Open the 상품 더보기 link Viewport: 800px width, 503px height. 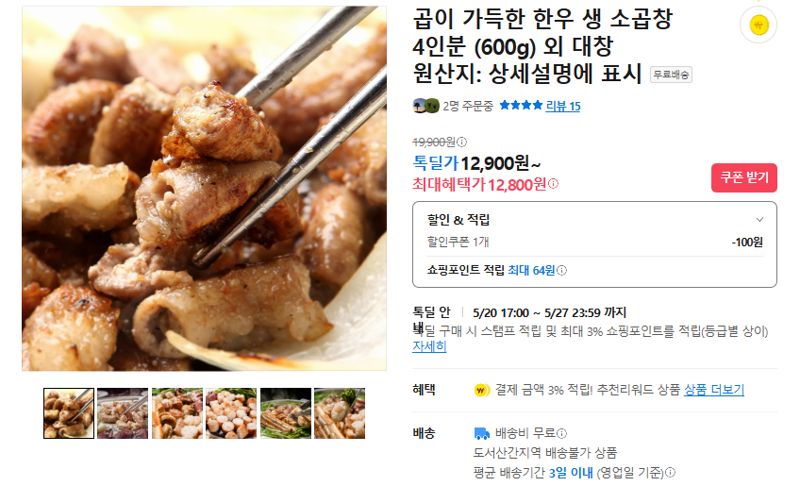pos(714,390)
